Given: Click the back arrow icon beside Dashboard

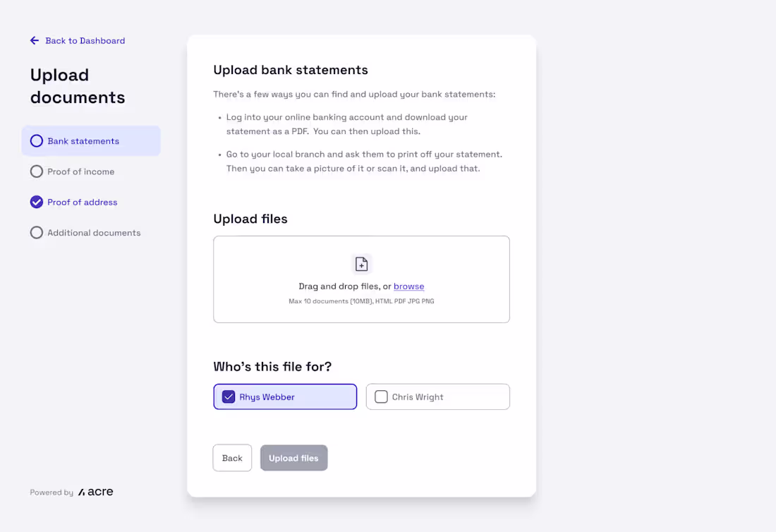Looking at the screenshot, I should click(35, 41).
